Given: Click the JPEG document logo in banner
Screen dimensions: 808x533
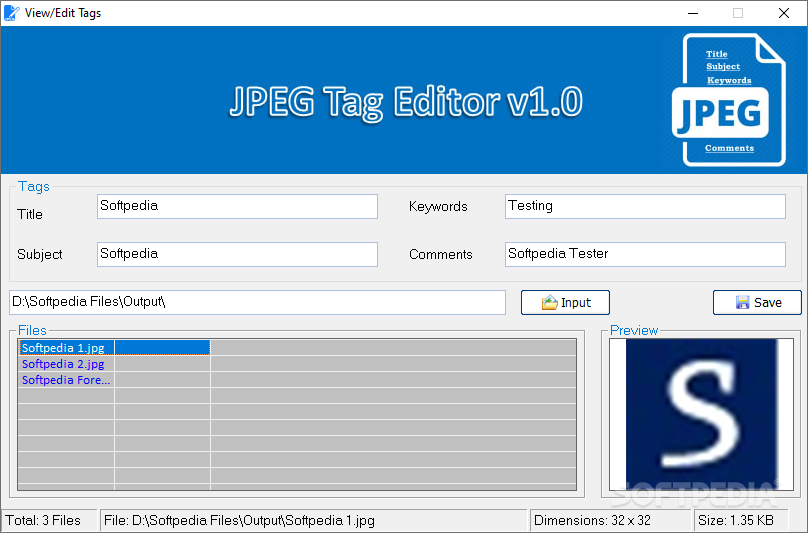Looking at the screenshot, I should coord(729,100).
